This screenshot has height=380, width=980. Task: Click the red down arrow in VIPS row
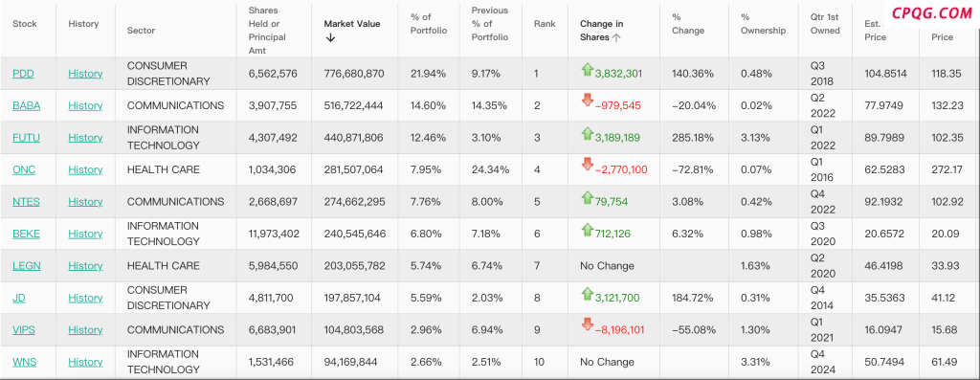[x=587, y=324]
